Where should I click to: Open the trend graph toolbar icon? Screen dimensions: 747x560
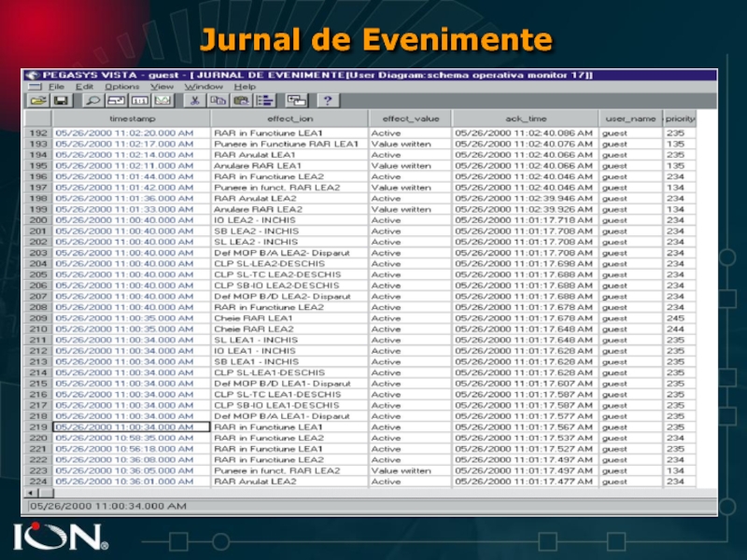[x=162, y=101]
